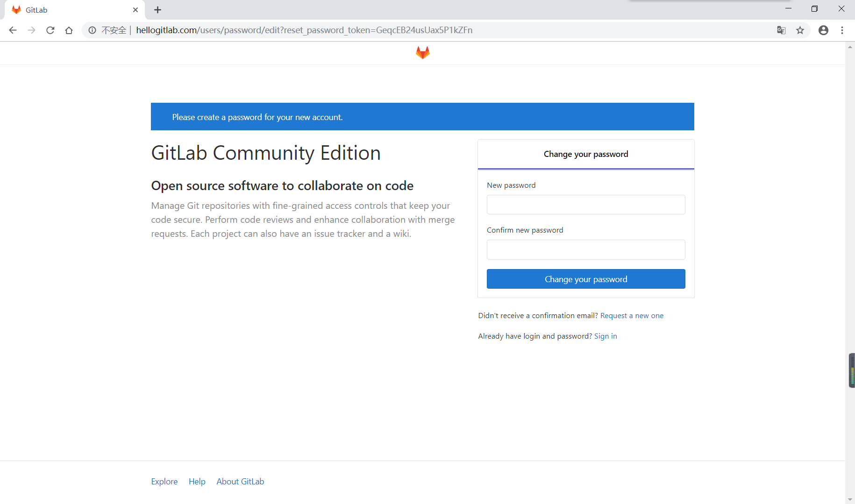
Task: Open a new browser tab
Action: [158, 10]
